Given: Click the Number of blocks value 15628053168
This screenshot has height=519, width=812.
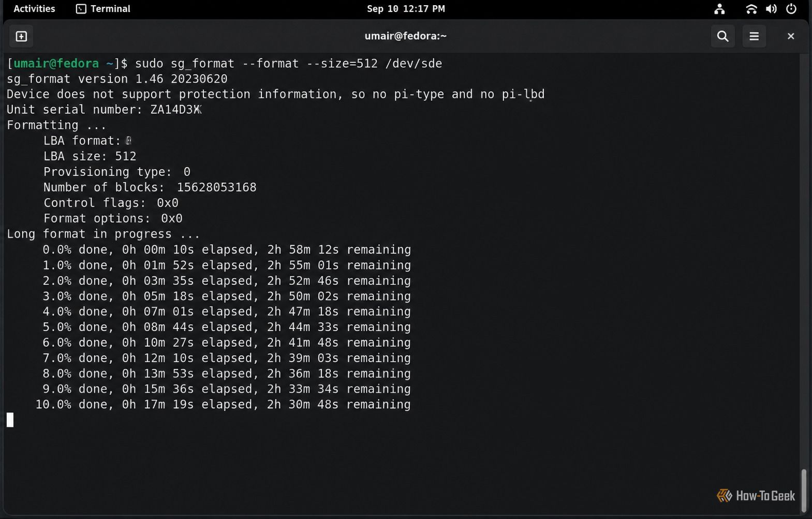Looking at the screenshot, I should coord(216,187).
